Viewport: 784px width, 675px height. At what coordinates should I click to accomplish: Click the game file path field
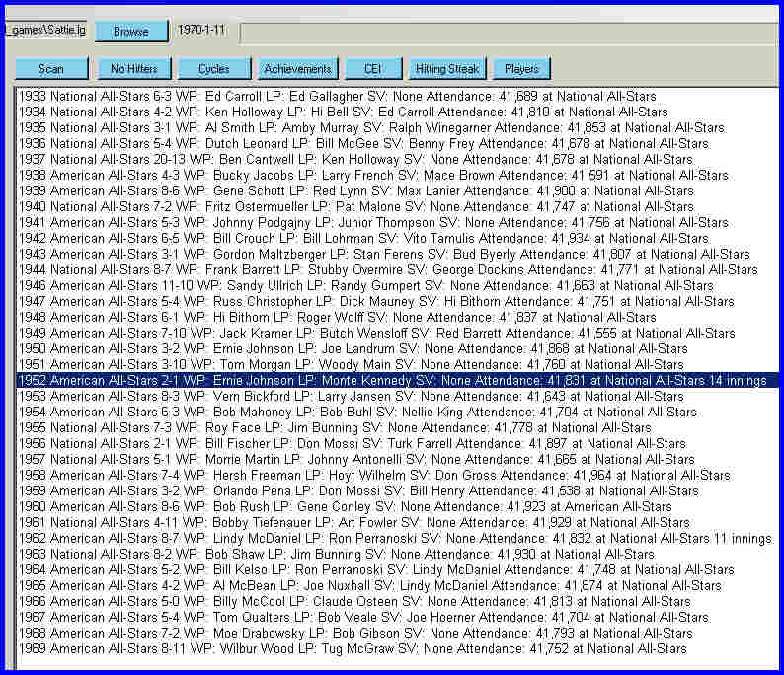pyautogui.click(x=45, y=31)
